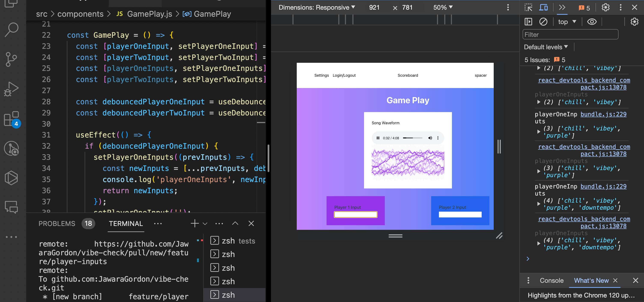Screen dimensions: 644x302
Task: Pause the audio player
Action: tap(378, 138)
